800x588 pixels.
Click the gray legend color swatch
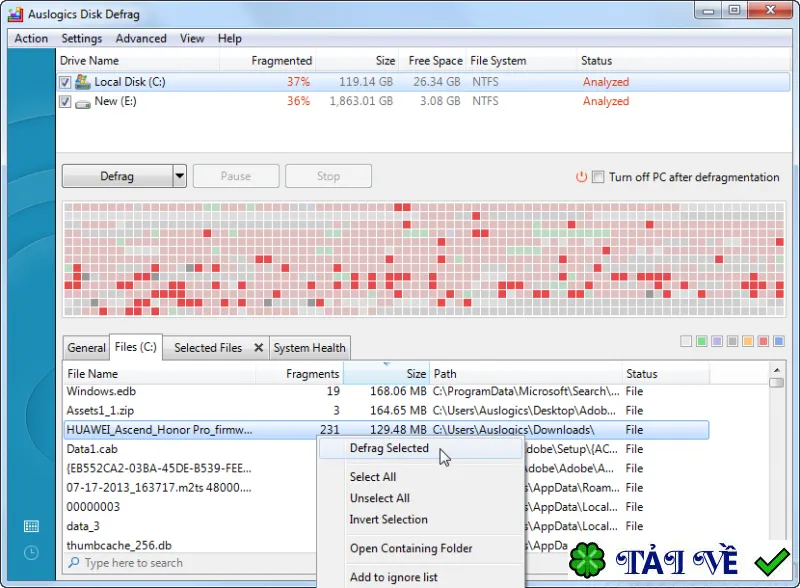[733, 341]
